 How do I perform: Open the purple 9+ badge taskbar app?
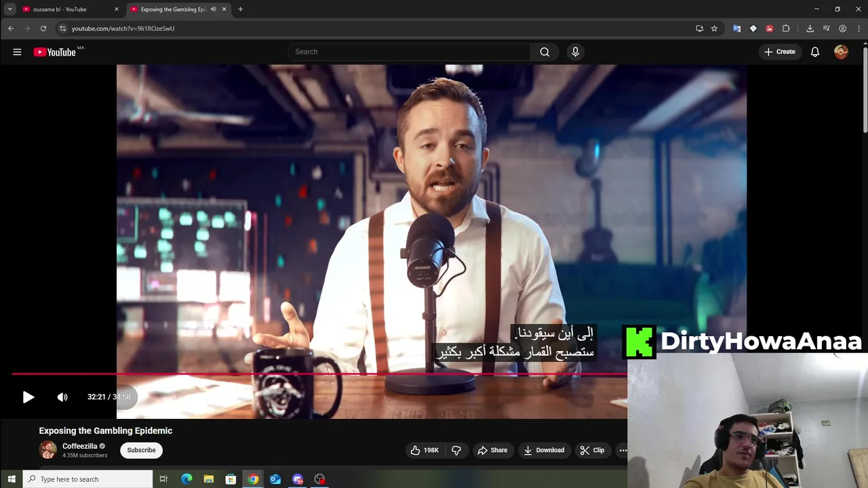click(x=298, y=479)
